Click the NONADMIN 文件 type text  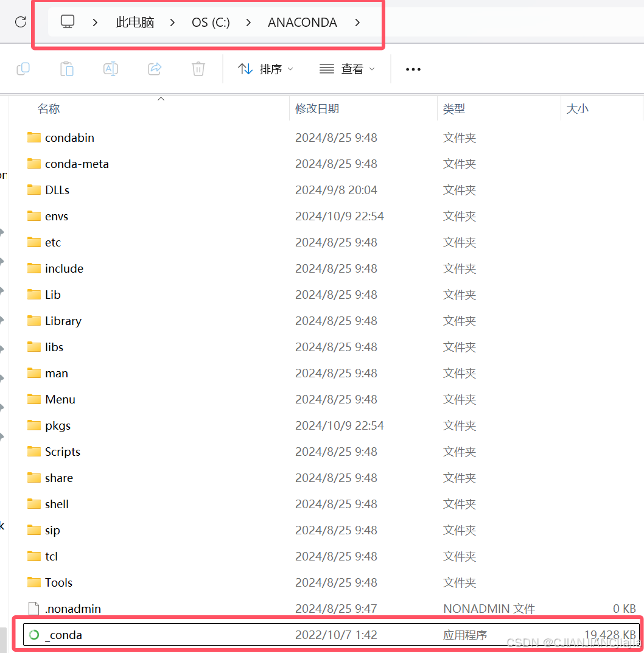coord(489,609)
